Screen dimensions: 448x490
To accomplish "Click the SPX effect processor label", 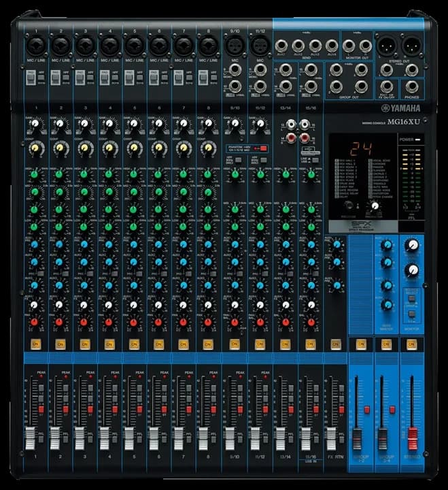I will click(363, 226).
